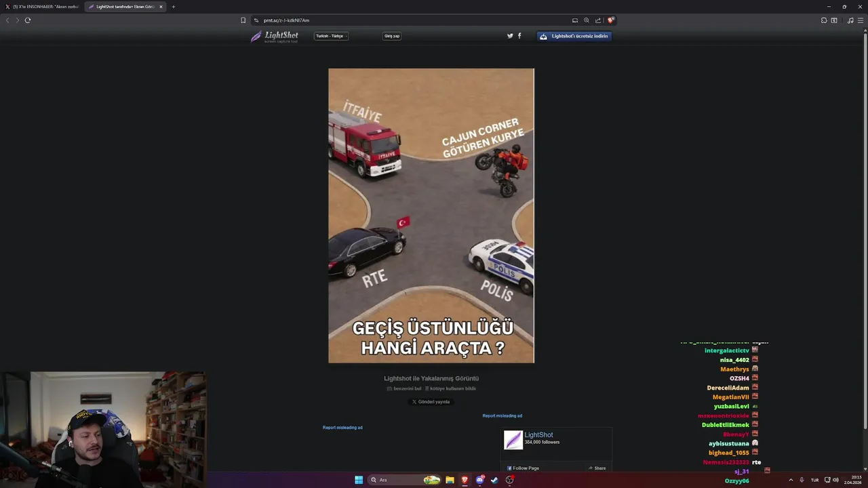The width and height of the screenshot is (868, 488).
Task: Open the volume speaker icon in tray
Action: tap(835, 480)
